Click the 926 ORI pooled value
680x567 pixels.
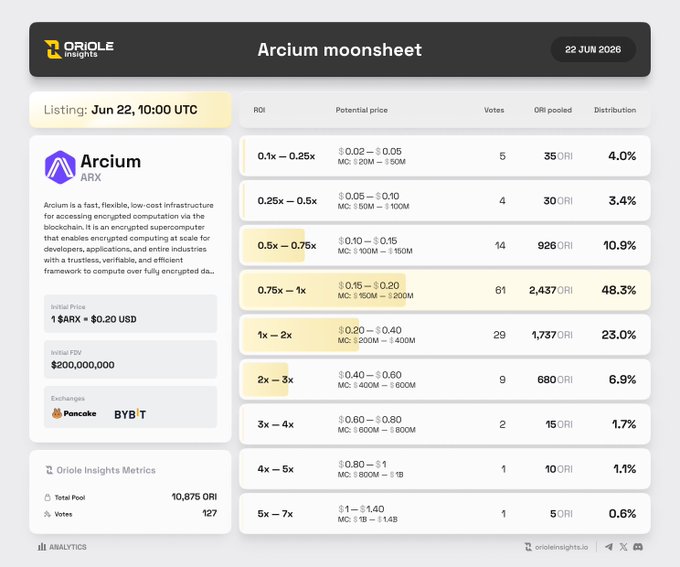click(555, 246)
